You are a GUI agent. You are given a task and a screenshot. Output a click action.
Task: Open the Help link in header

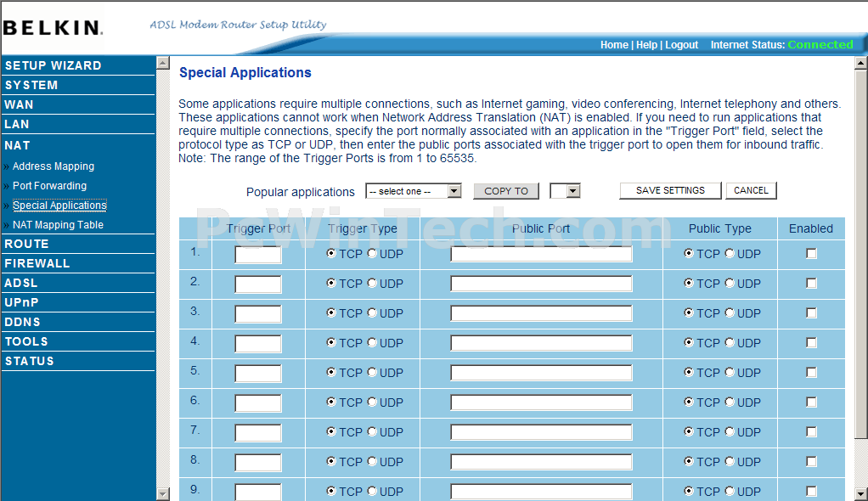click(646, 45)
